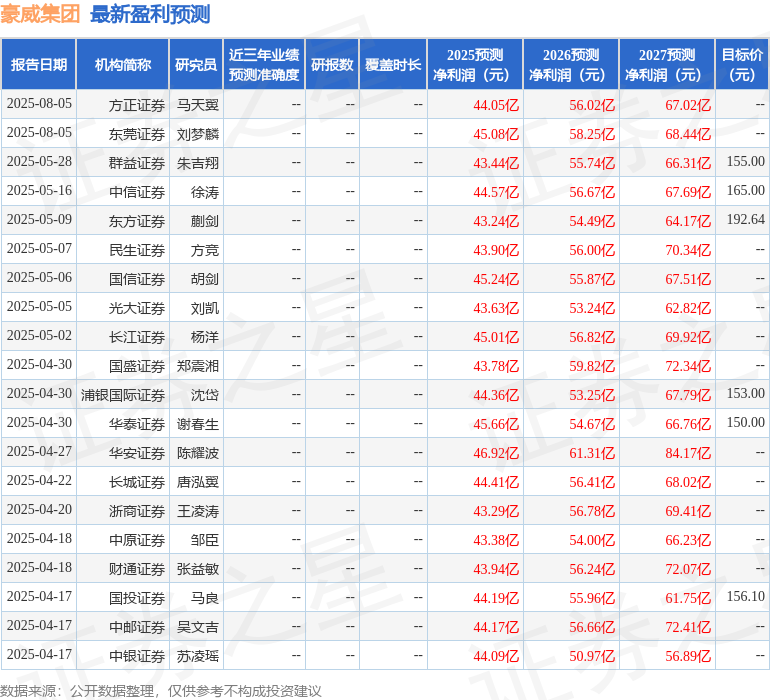Click the target price 150.00
The image size is (770, 700).
click(745, 422)
